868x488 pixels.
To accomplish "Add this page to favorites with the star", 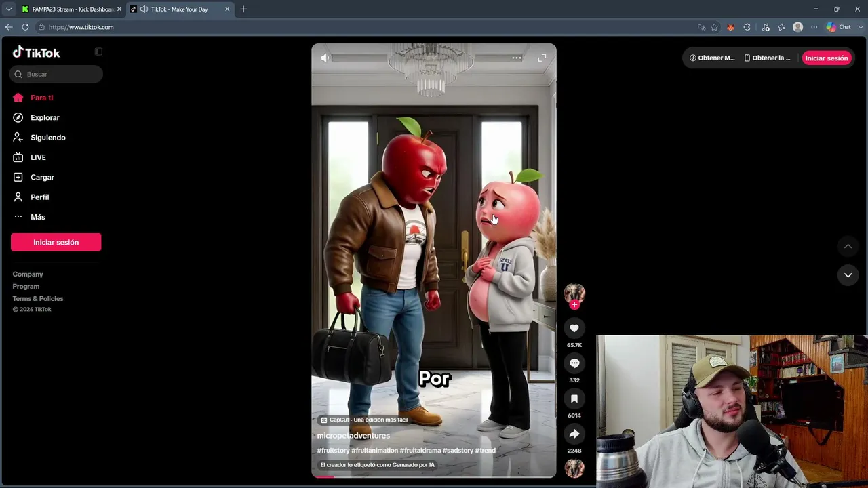I will (x=714, y=27).
